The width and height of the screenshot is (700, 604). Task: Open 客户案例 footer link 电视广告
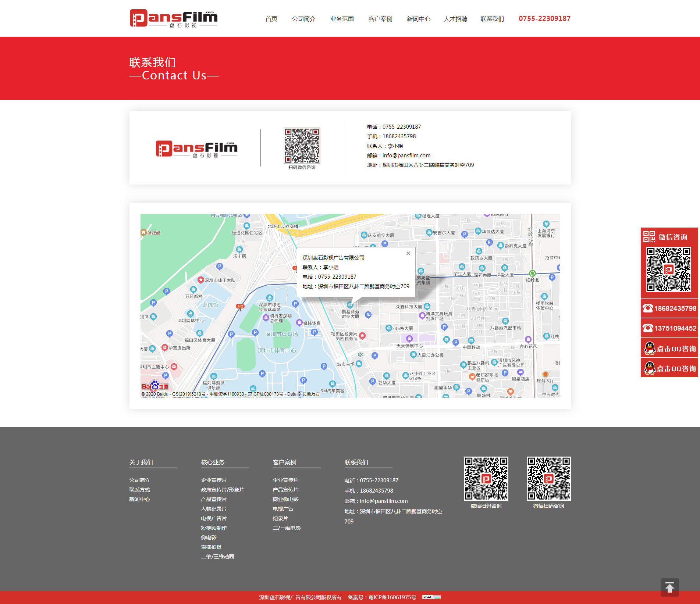(x=283, y=509)
